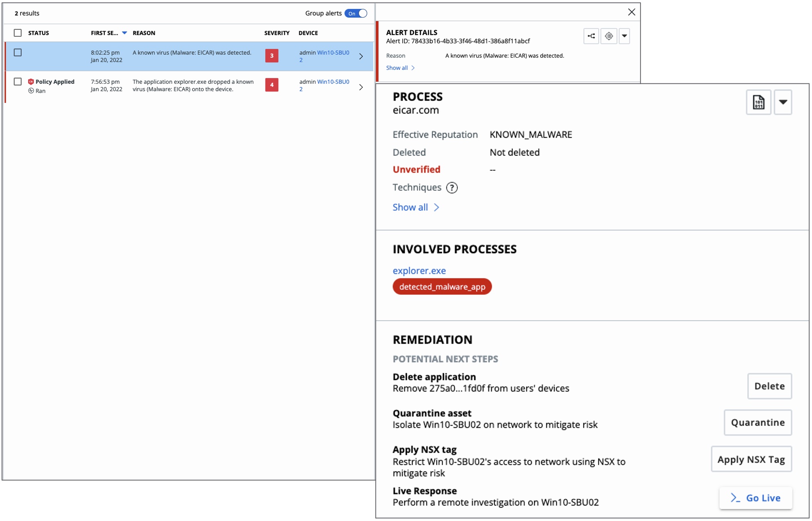The image size is (812, 521).
Task: Click the investigate target icon
Action: pos(609,36)
